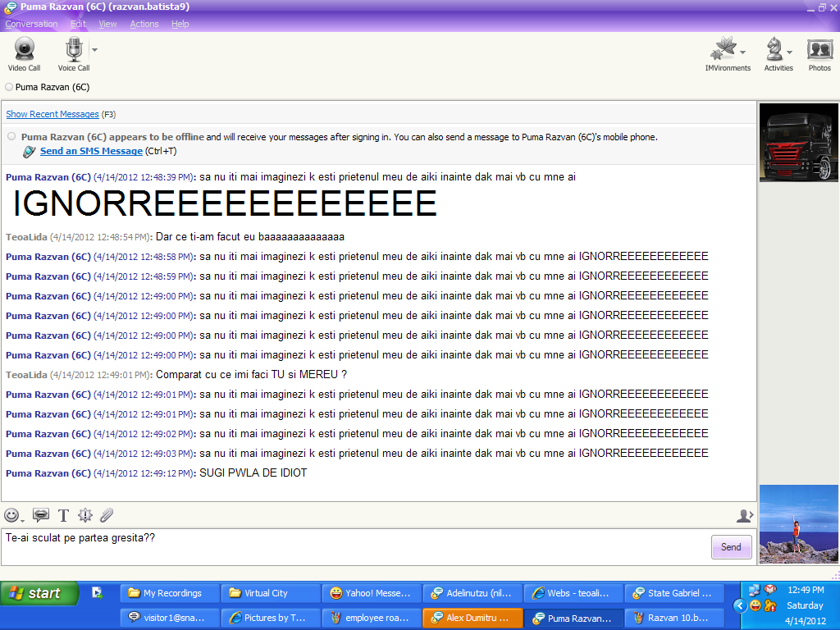This screenshot has height=630, width=840.
Task: Switch to Webs - teoali taskbar window
Action: 573,593
